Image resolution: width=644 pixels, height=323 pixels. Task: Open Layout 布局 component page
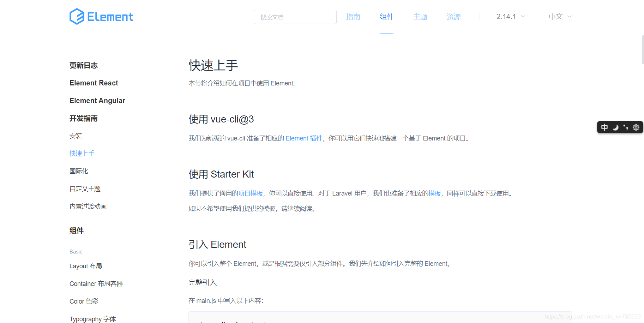coord(86,266)
